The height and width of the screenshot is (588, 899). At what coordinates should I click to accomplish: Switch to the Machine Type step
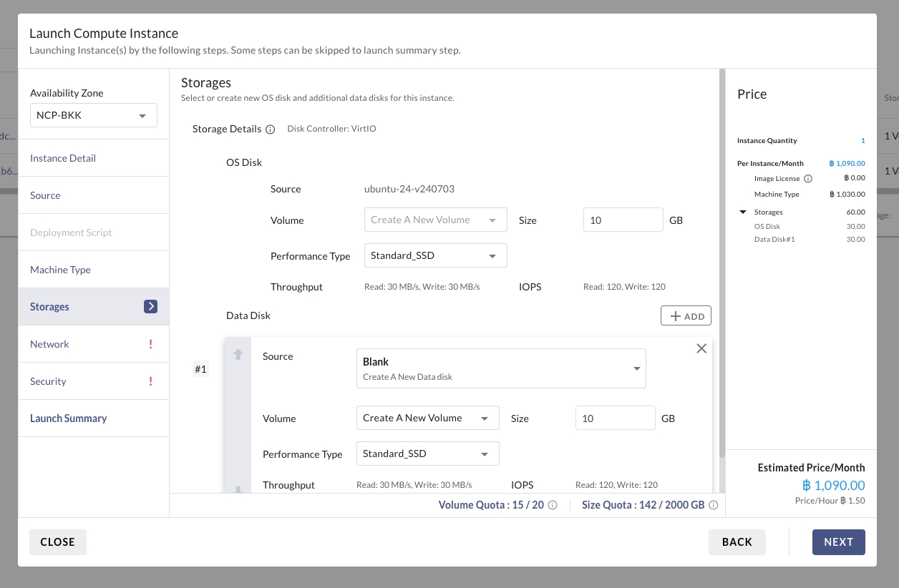60,270
